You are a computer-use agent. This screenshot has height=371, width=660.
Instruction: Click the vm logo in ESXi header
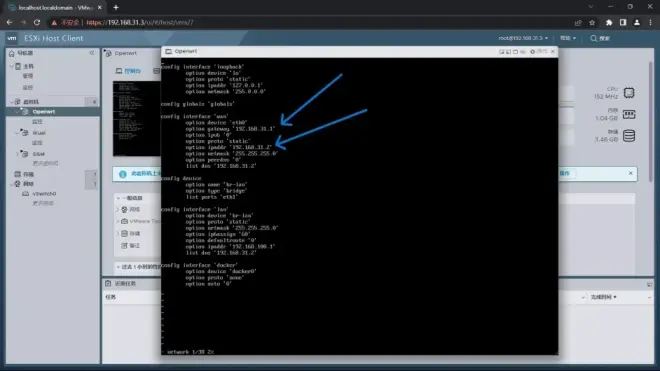coord(12,38)
